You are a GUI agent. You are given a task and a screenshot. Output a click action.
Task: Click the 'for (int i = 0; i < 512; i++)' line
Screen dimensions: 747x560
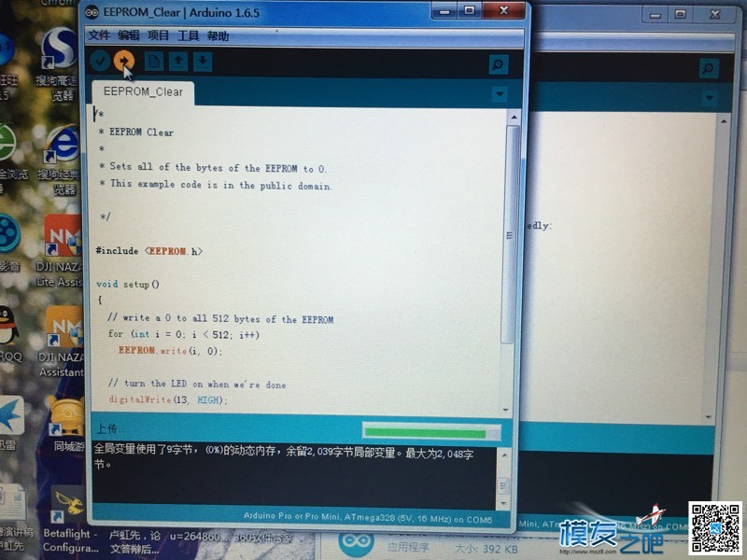pyautogui.click(x=183, y=335)
